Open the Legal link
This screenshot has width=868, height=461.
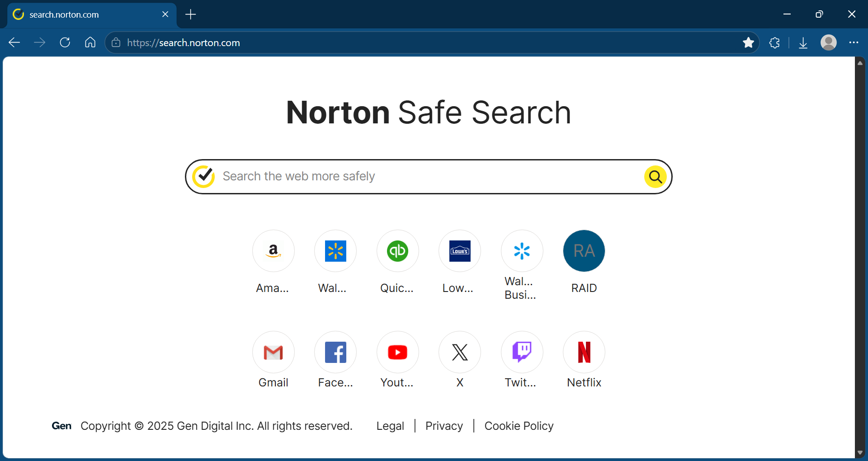391,426
